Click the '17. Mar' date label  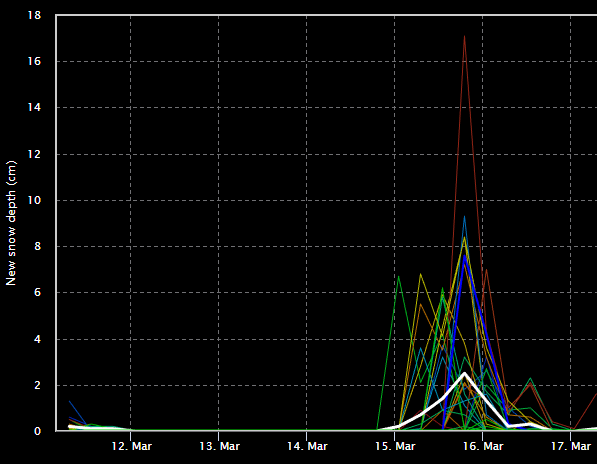pyautogui.click(x=571, y=446)
